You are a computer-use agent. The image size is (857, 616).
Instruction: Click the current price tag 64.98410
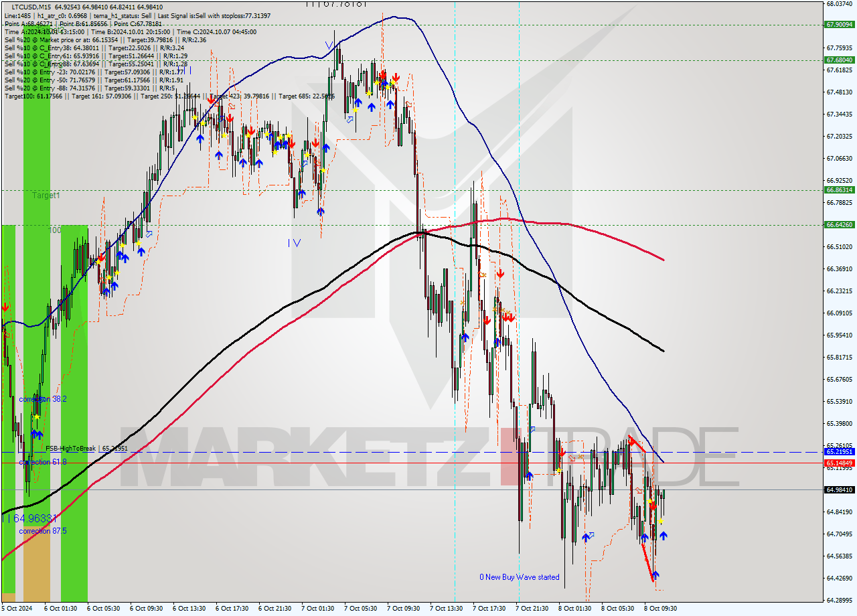click(840, 489)
